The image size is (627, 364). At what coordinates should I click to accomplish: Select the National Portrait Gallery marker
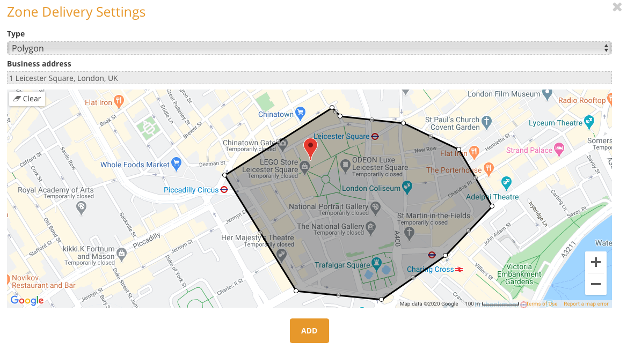click(x=375, y=207)
